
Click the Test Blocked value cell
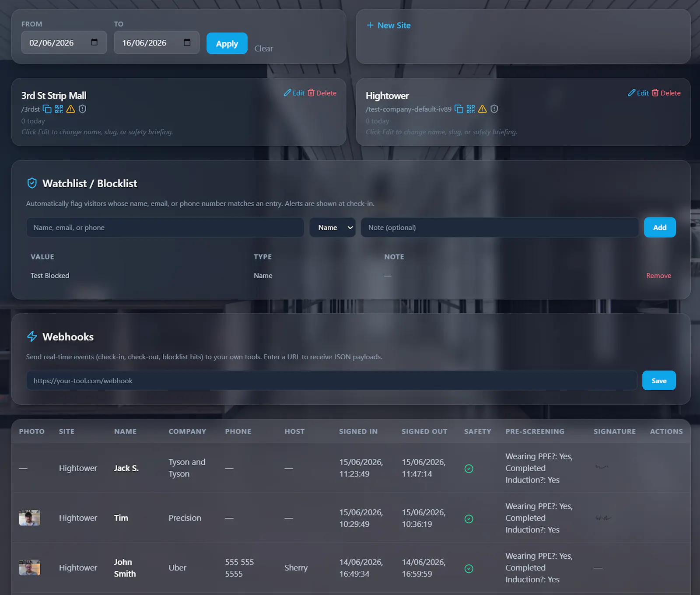click(x=50, y=276)
